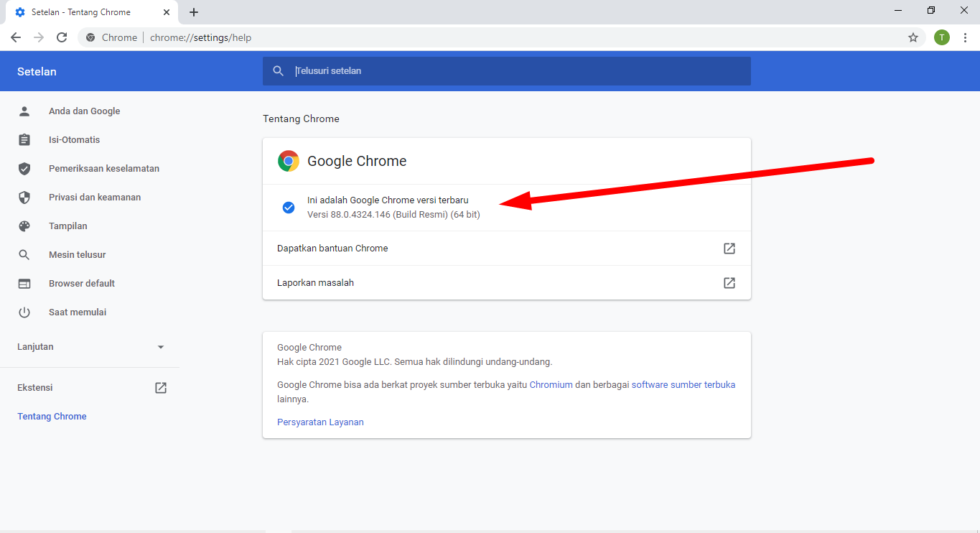The width and height of the screenshot is (980, 533).
Task: Open the Persyaratan Layanan link
Action: coord(320,422)
